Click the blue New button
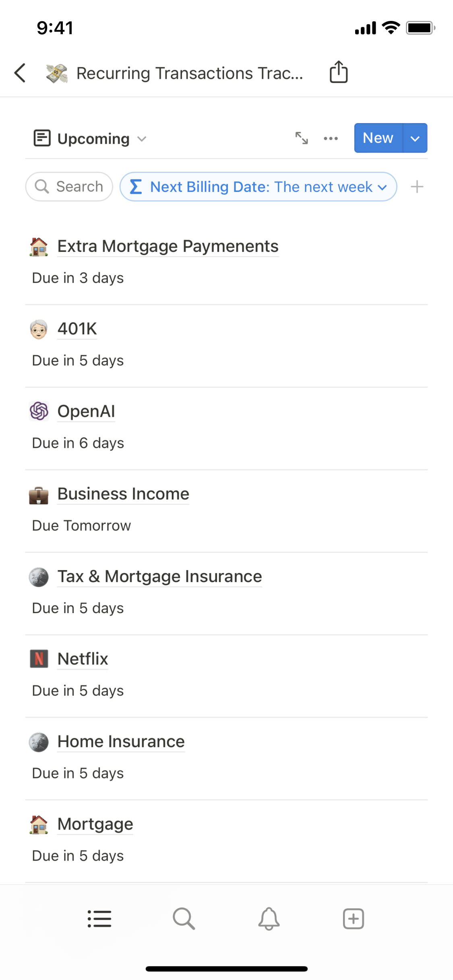 (378, 138)
